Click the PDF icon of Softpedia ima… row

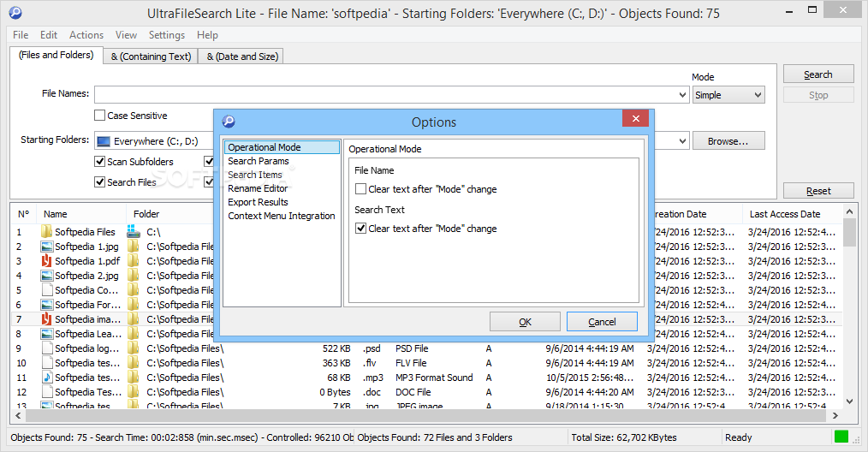coord(46,319)
